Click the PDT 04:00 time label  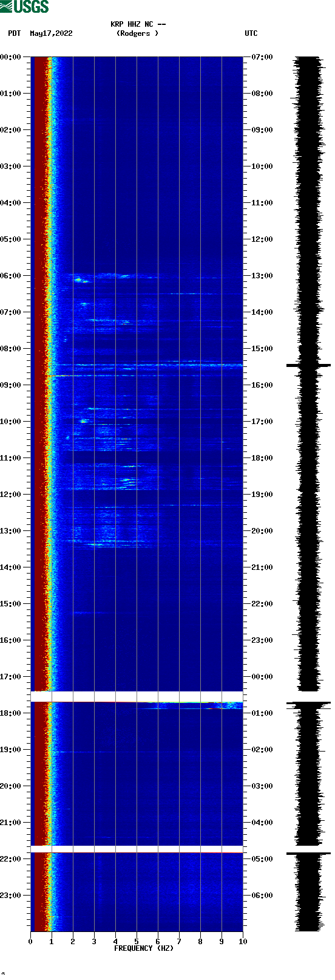click(11, 203)
